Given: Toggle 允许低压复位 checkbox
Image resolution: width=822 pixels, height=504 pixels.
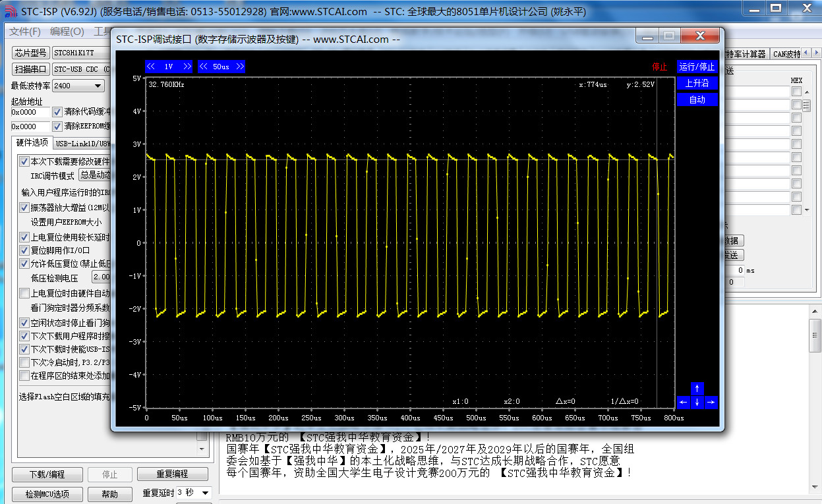Looking at the screenshot, I should click(x=24, y=264).
